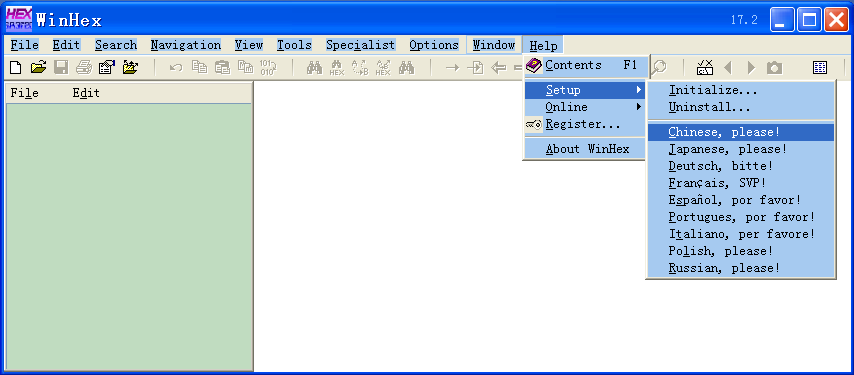Select Polish, please! language option
Screen dimensions: 854x375
click(741, 251)
